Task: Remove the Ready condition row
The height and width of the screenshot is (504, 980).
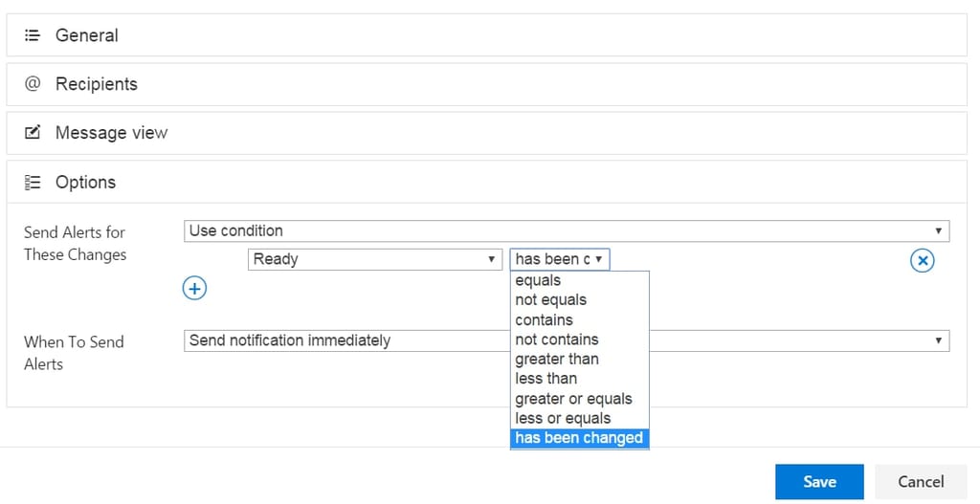Action: pyautogui.click(x=923, y=260)
